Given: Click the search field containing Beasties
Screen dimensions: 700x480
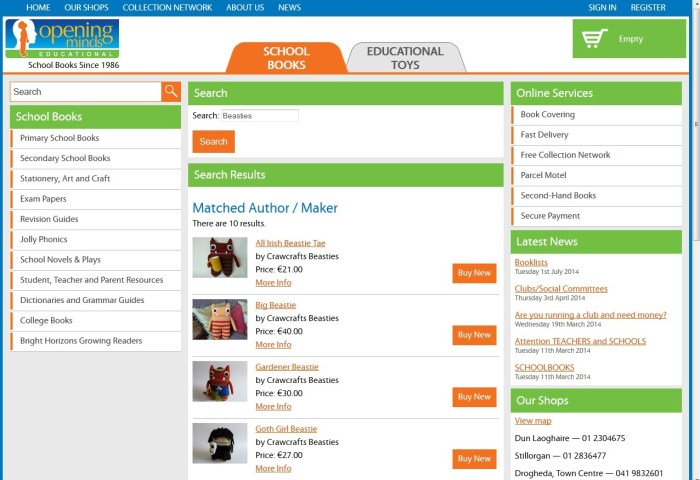Looking at the screenshot, I should point(260,116).
